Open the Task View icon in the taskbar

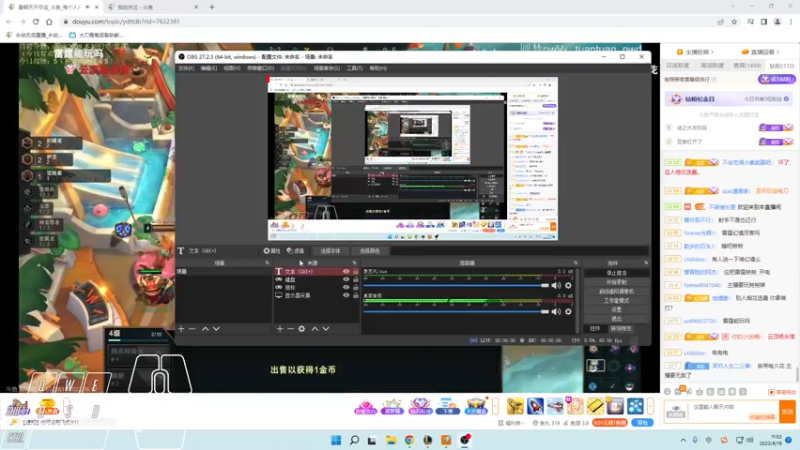pyautogui.click(x=372, y=440)
